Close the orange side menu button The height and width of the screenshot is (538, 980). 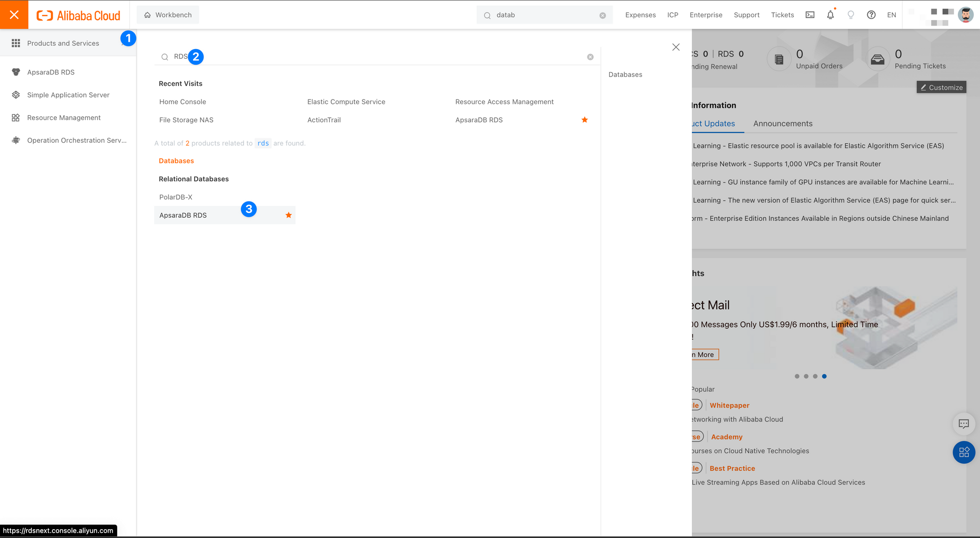[14, 15]
